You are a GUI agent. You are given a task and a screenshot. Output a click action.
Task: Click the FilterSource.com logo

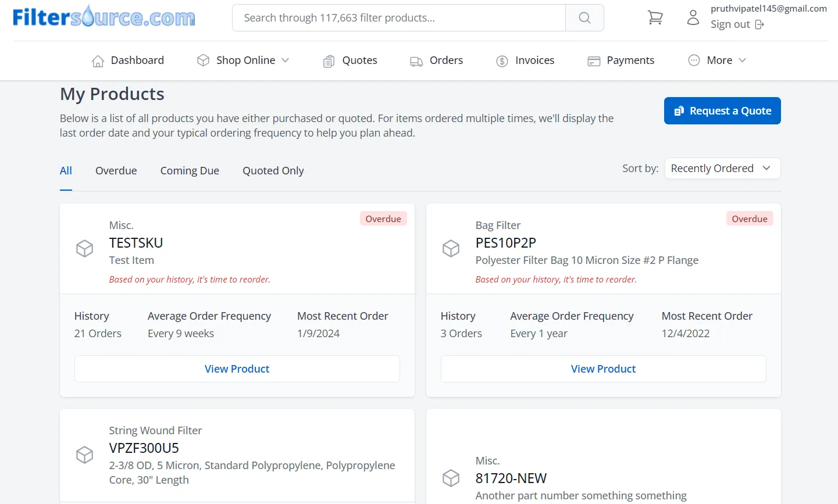click(104, 17)
